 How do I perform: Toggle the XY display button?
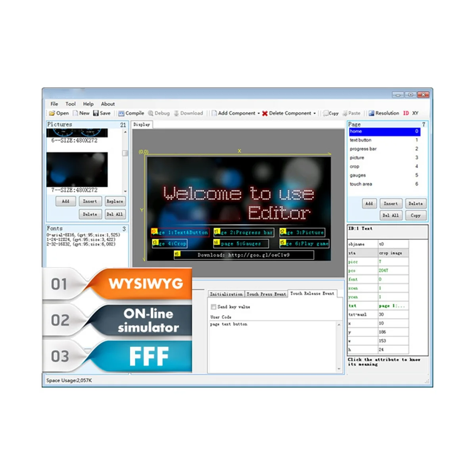tap(415, 113)
